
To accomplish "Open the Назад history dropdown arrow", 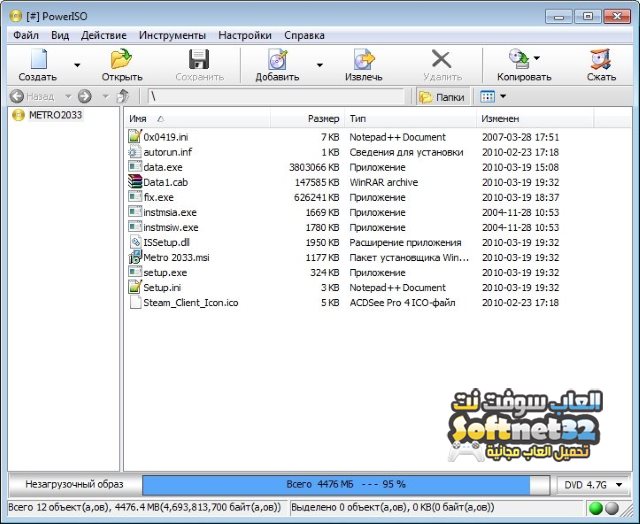I will click(x=68, y=96).
